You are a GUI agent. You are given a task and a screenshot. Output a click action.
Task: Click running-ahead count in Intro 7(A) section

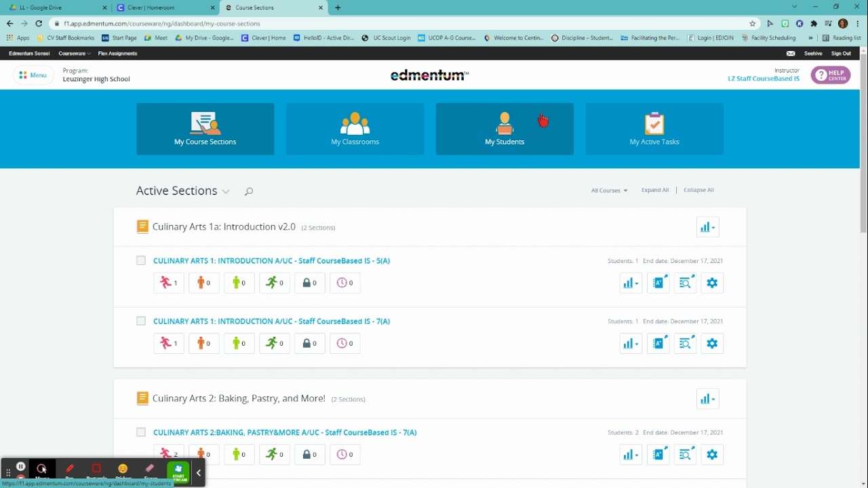point(275,343)
